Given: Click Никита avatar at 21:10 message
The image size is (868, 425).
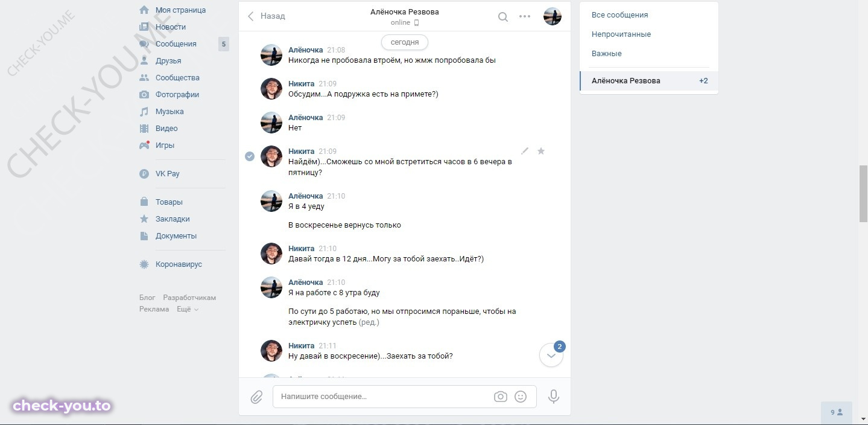Looking at the screenshot, I should click(271, 254).
